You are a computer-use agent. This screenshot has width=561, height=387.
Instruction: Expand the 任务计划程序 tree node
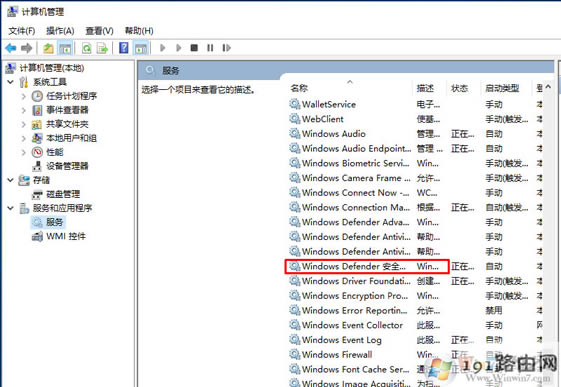click(x=24, y=96)
